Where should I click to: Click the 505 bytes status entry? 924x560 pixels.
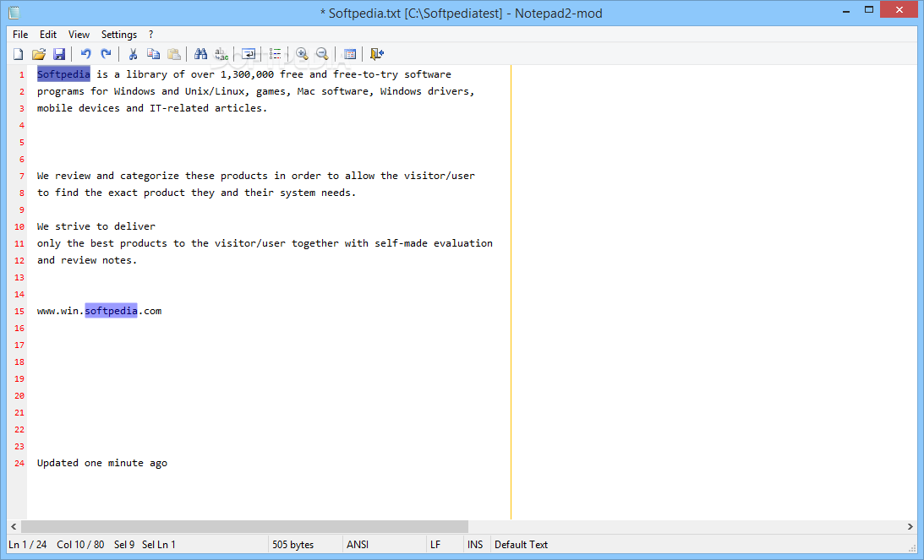[x=293, y=545]
